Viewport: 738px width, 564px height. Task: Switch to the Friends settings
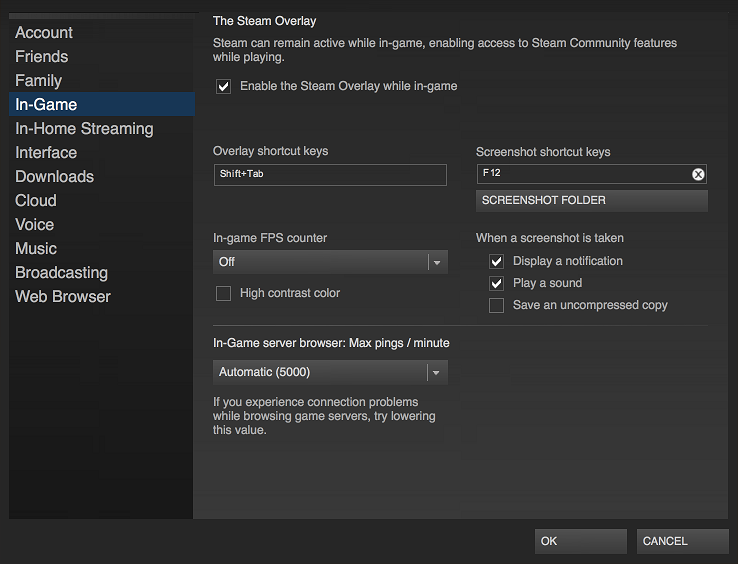tap(42, 57)
